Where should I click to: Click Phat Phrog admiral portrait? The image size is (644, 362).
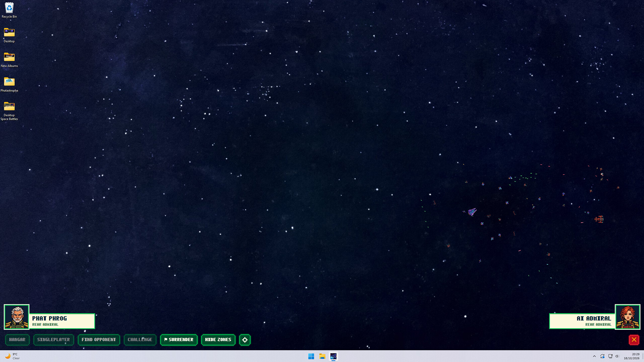[x=16, y=317]
